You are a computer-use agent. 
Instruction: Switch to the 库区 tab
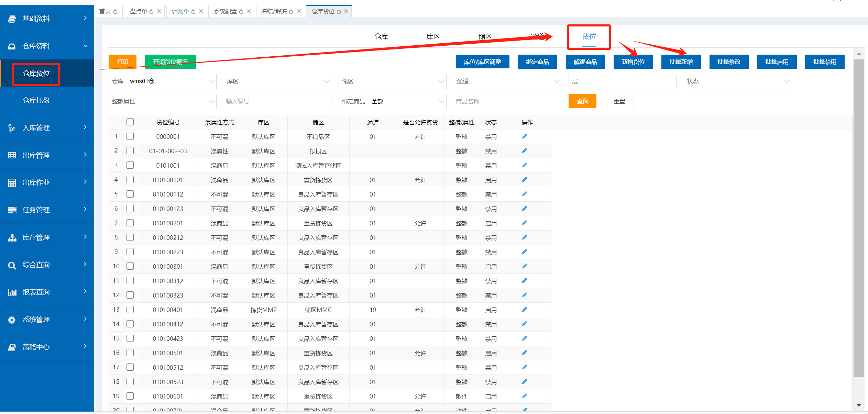tap(433, 36)
